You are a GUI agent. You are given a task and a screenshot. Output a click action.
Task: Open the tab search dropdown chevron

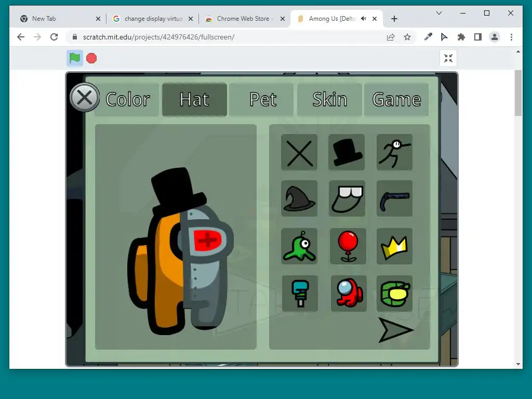438,13
